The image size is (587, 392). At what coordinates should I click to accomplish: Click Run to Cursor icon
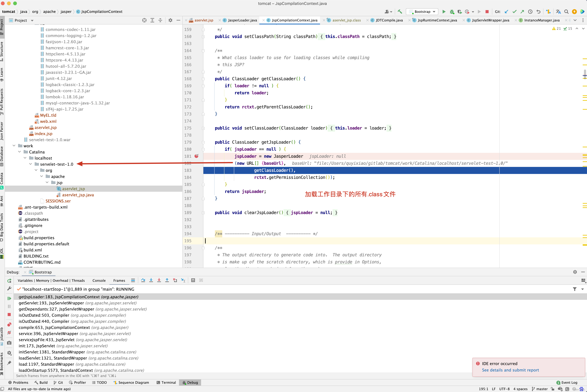pyautogui.click(x=183, y=280)
